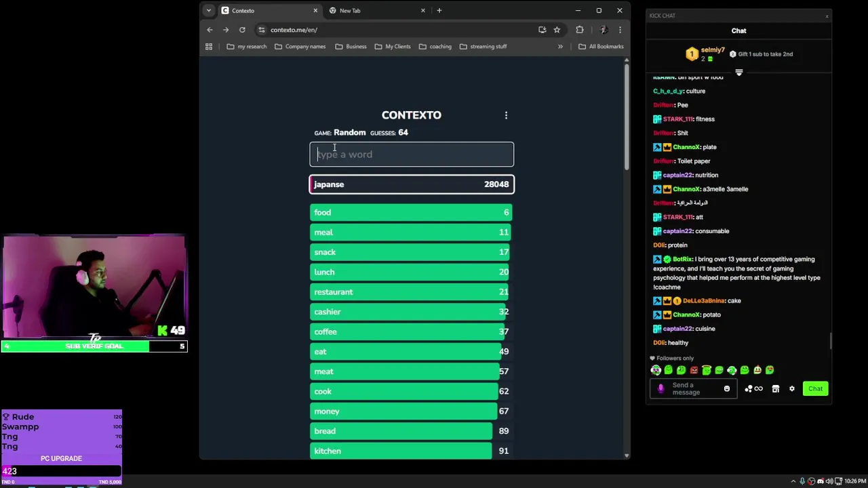This screenshot has width=868, height=488.
Task: Click the 'money' guess row
Action: pos(411,411)
